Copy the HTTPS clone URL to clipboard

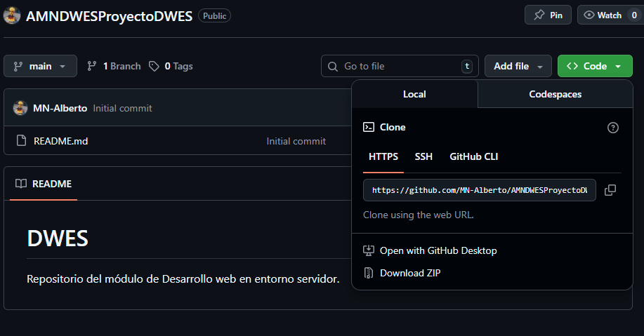click(x=610, y=190)
